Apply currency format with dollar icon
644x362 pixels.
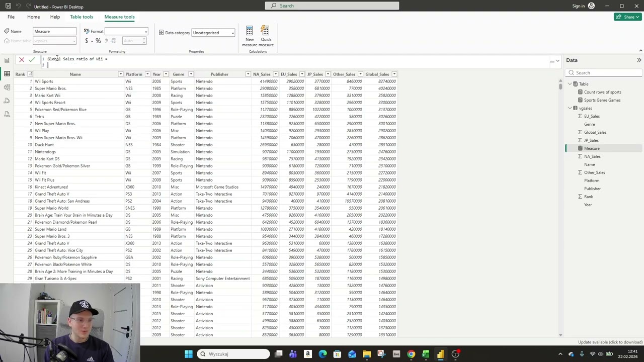[x=87, y=41]
